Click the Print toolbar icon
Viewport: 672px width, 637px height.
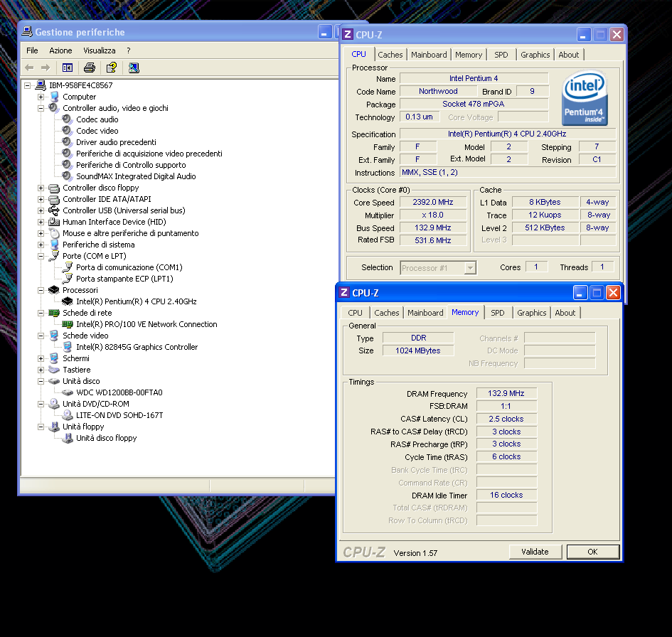click(90, 68)
